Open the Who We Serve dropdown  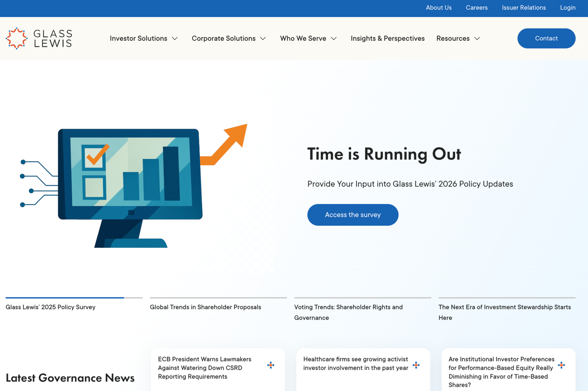(308, 38)
